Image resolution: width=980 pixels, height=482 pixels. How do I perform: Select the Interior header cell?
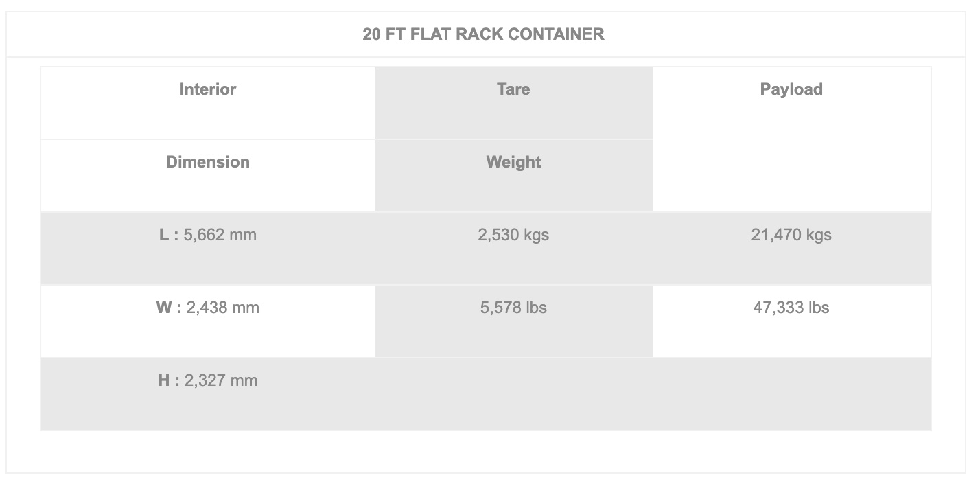click(x=208, y=103)
